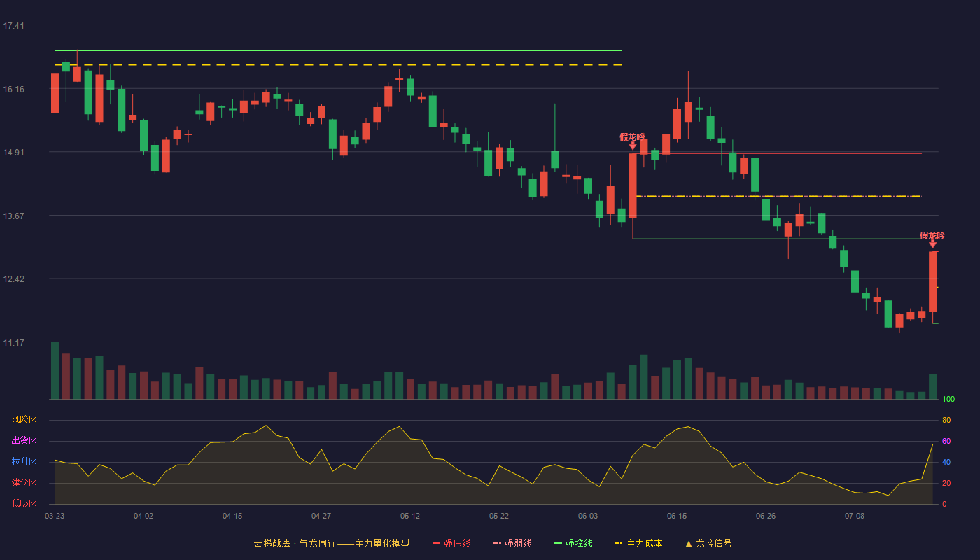The height and width of the screenshot is (560, 980).
Task: Click the 13.67 price axis label
Action: click(x=13, y=216)
